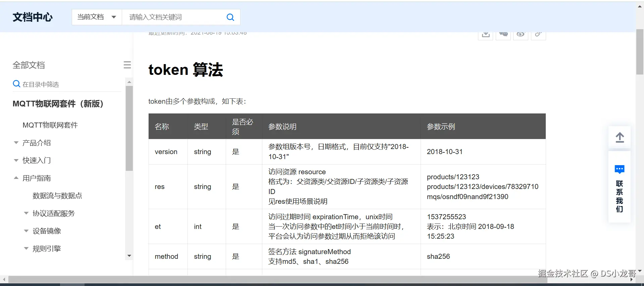Click the back-to-top arrow icon
The image size is (644, 286).
point(620,137)
